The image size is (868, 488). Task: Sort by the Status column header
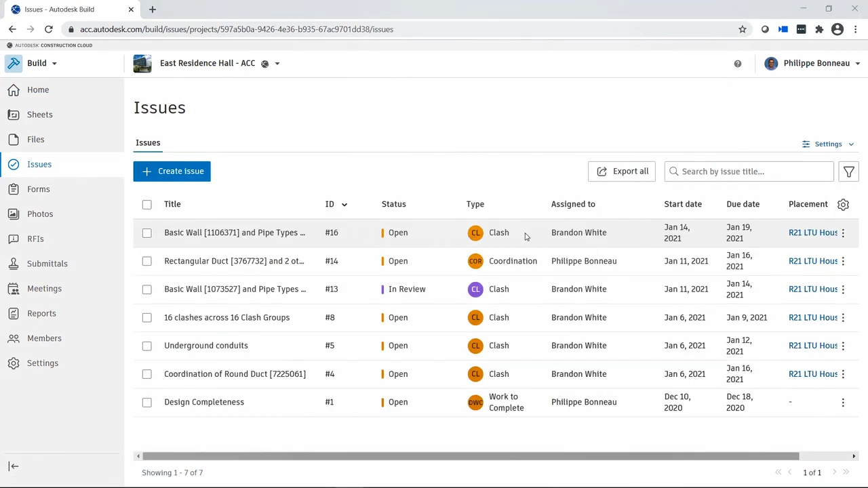pyautogui.click(x=394, y=204)
